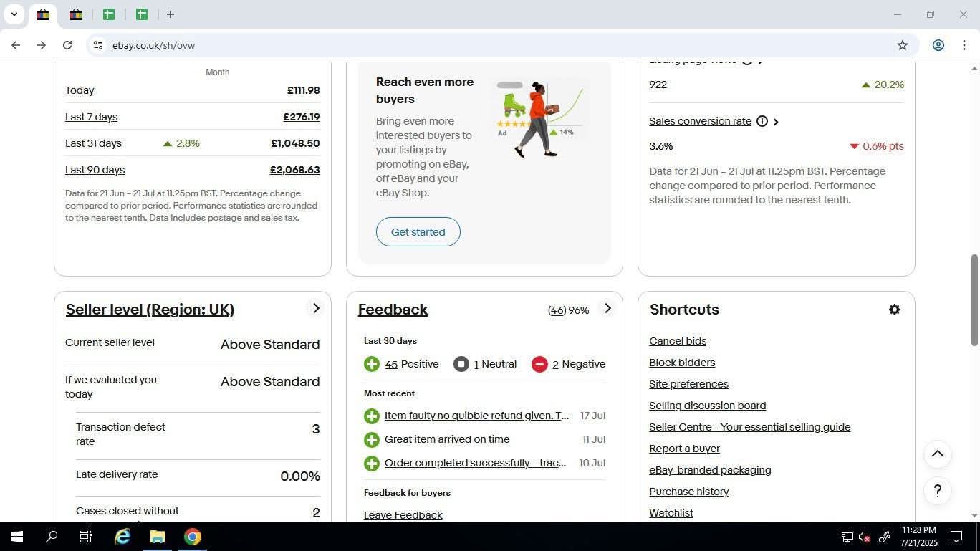Open the Last 90 days sales link
This screenshot has width=980, height=551.
pyautogui.click(x=95, y=170)
